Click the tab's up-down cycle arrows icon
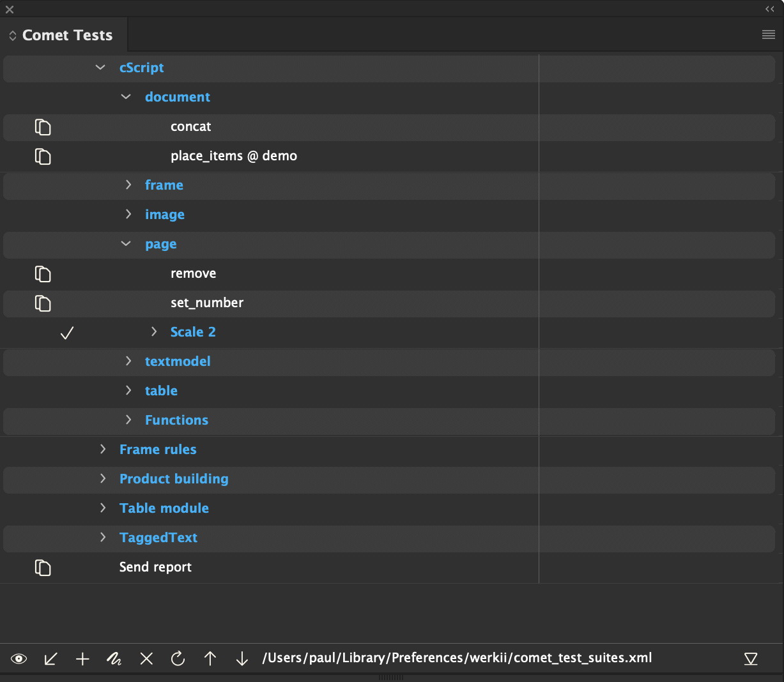This screenshot has height=682, width=784. pos(12,36)
